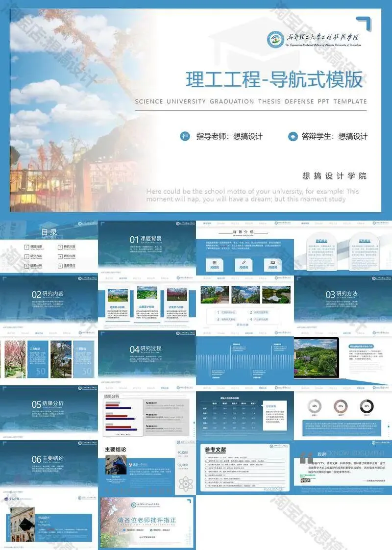Click the cherry blossom photo on the left

pyautogui.click(x=15, y=359)
